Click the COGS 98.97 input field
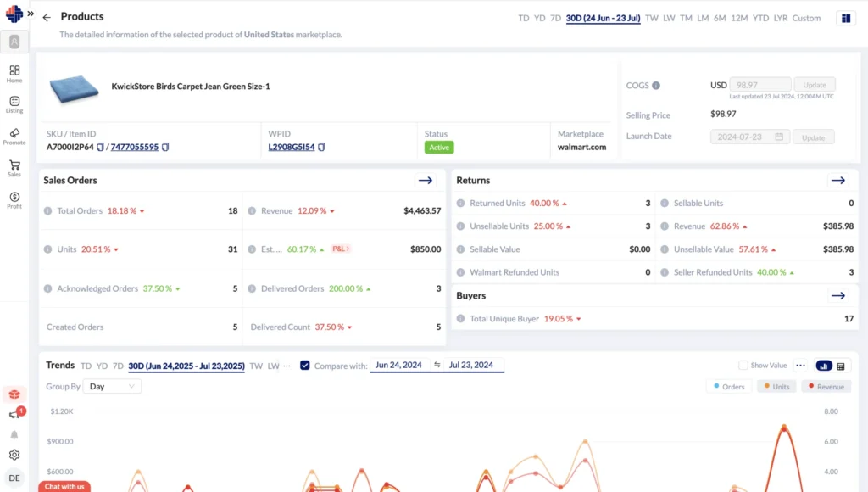Screen dimensions: 868x492 tap(759, 85)
